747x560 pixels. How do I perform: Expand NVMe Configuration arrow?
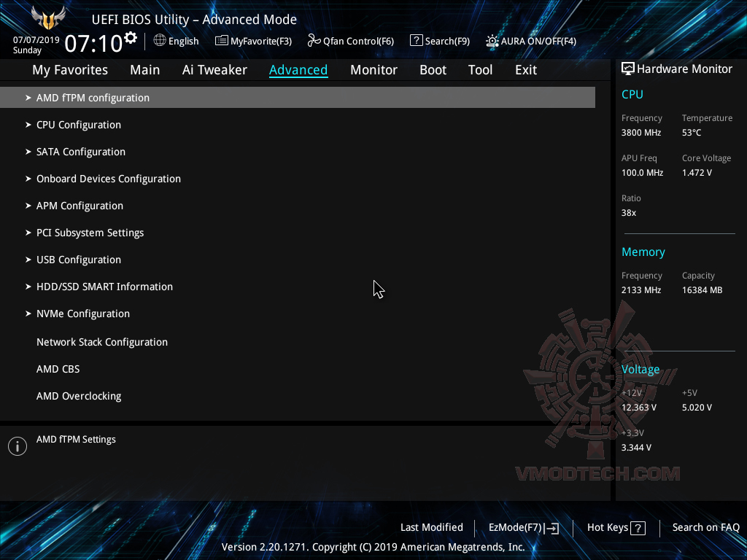(28, 314)
